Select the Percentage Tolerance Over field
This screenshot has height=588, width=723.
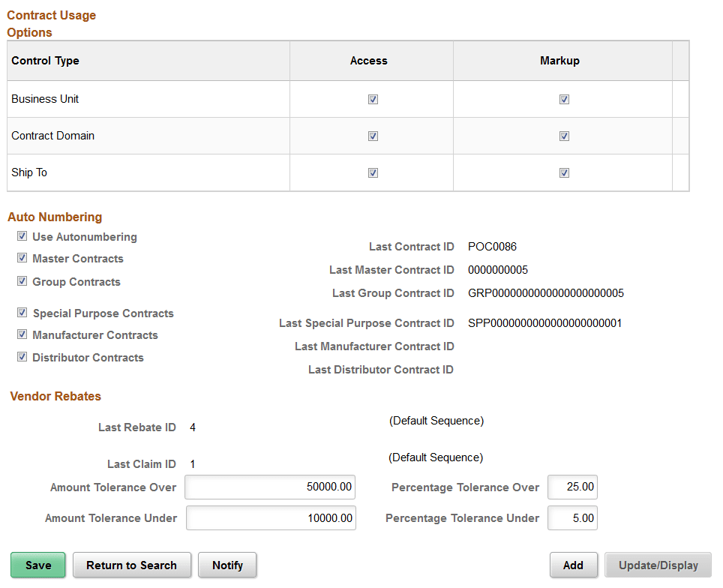pyautogui.click(x=572, y=487)
